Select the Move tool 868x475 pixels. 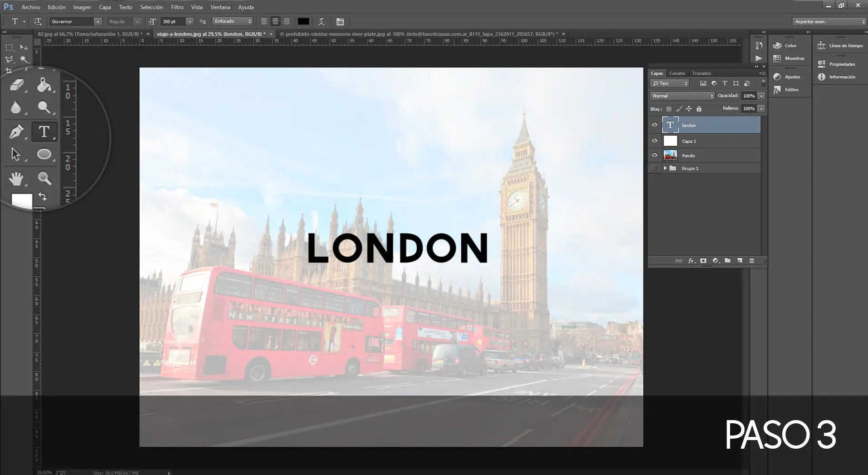[x=24, y=47]
